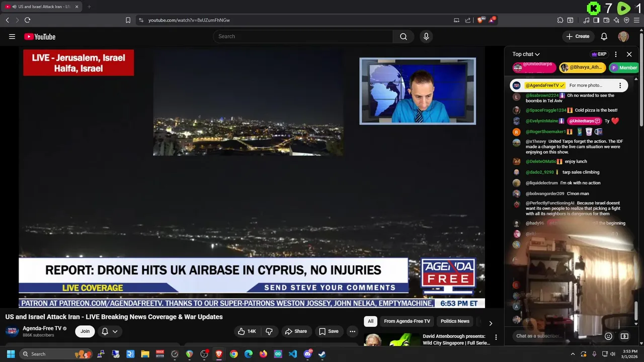Screen dimensions: 644x362
Task: Open David Attenborough video thumbnail
Action: [x=391, y=340]
